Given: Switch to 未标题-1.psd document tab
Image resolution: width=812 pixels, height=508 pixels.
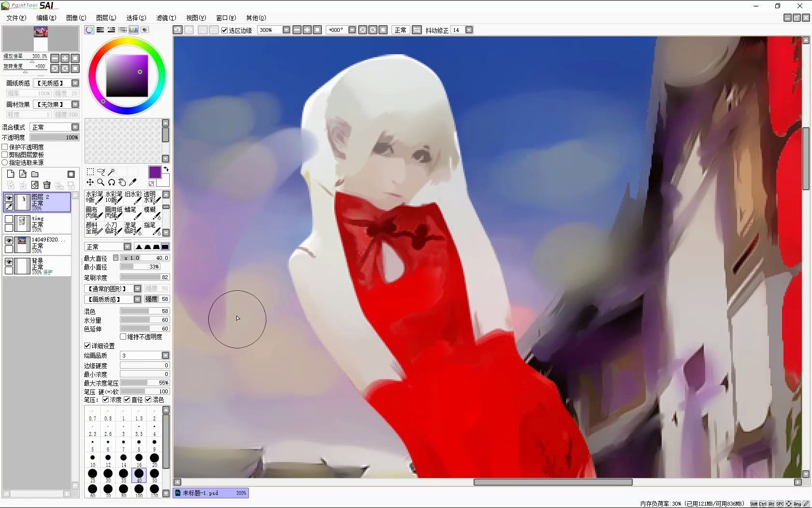Looking at the screenshot, I should click(x=211, y=493).
